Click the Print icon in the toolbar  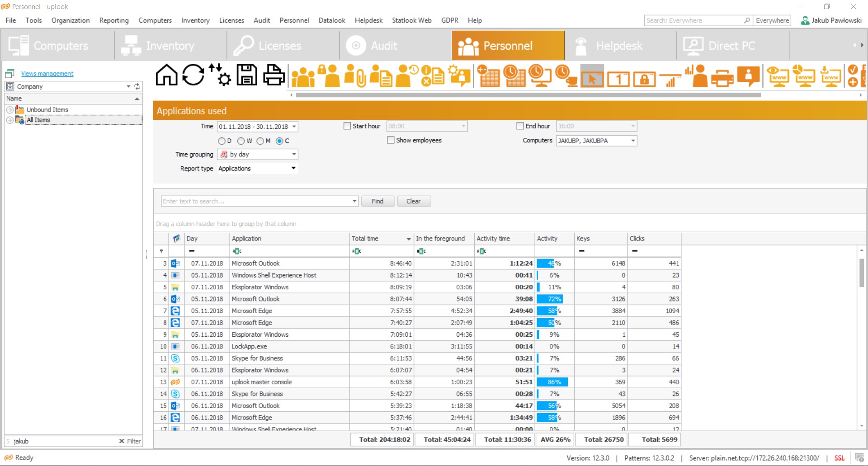pos(274,75)
